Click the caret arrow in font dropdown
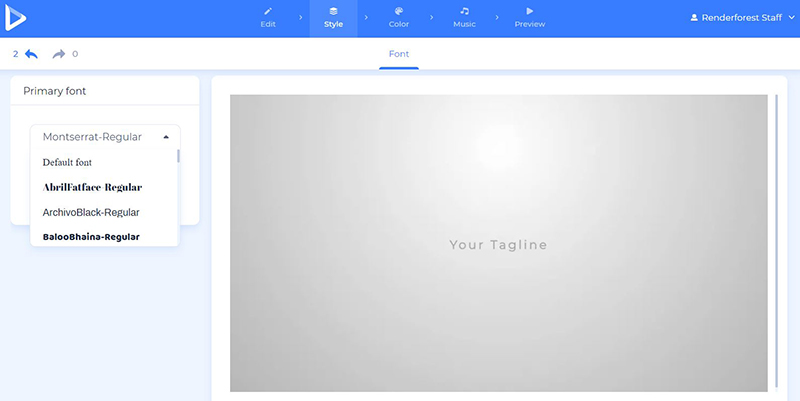The width and height of the screenshot is (800, 401). coord(166,137)
